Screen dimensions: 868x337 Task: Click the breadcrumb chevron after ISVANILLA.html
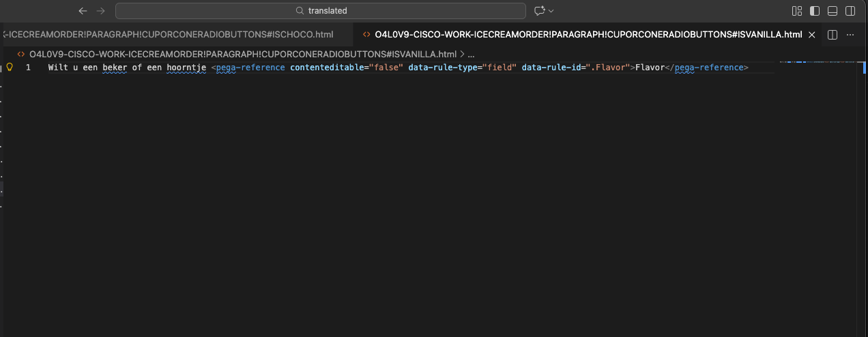click(x=462, y=54)
